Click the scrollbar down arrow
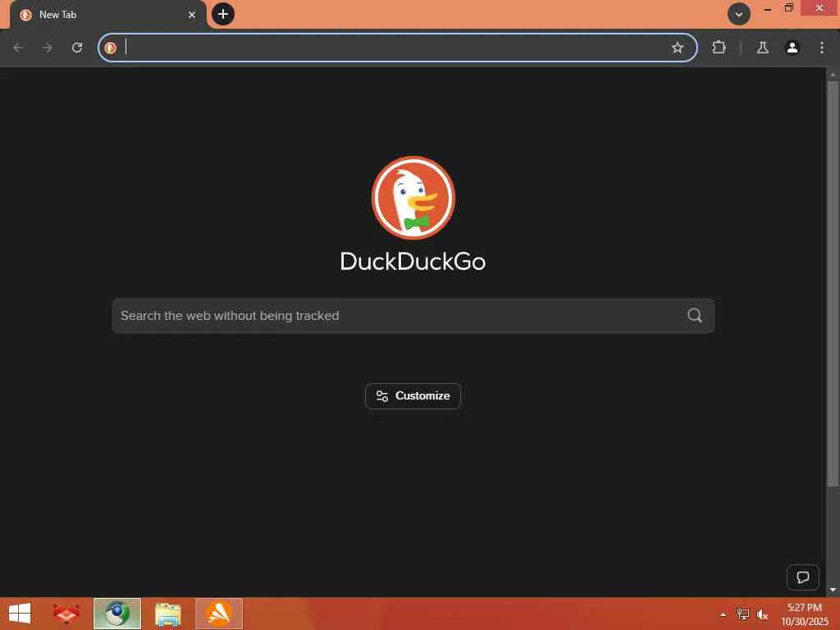 coord(833,590)
